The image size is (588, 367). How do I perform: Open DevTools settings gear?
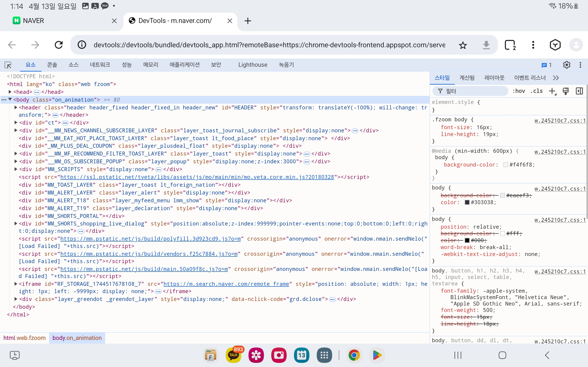click(x=566, y=65)
